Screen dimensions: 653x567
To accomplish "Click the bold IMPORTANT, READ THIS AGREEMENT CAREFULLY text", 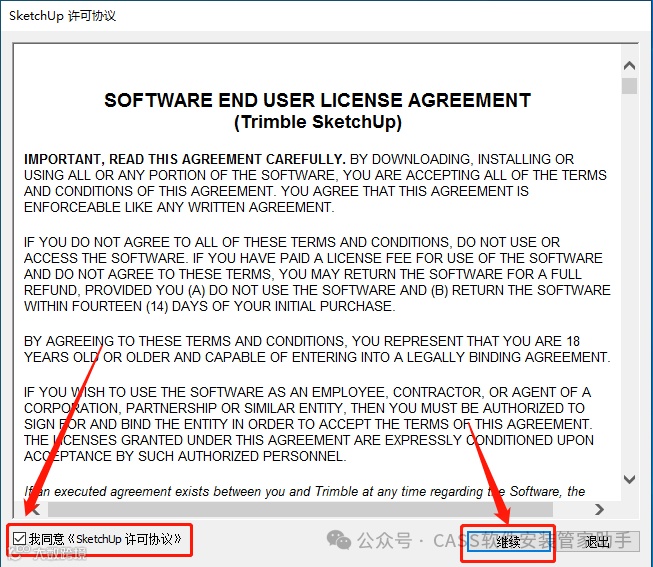I will pyautogui.click(x=184, y=159).
